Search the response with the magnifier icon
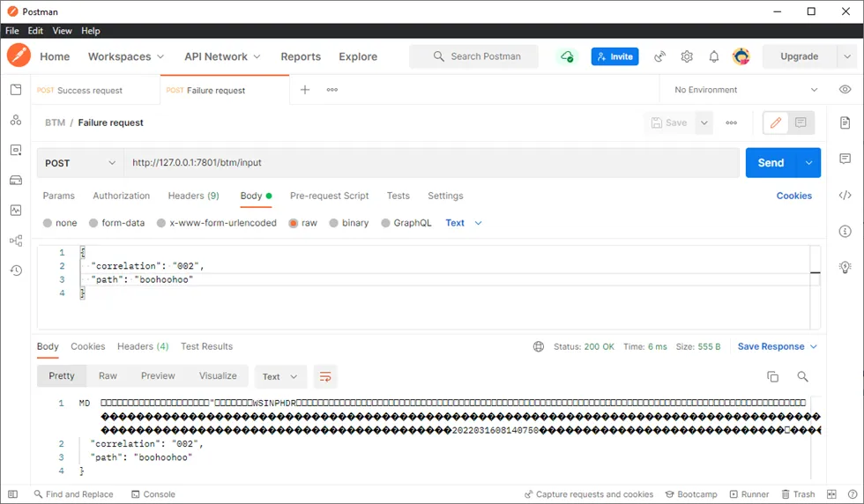864x504 pixels. [802, 377]
